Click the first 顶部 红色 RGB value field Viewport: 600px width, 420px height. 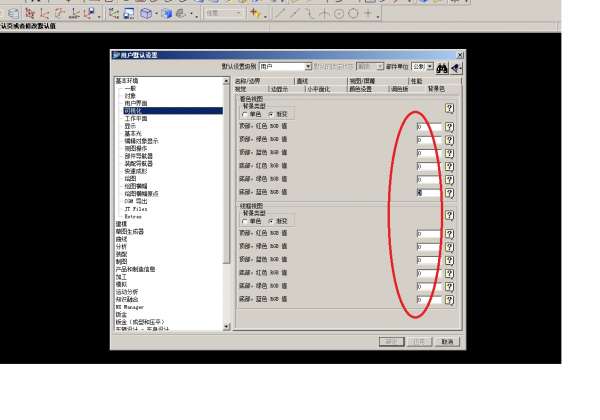pyautogui.click(x=427, y=127)
